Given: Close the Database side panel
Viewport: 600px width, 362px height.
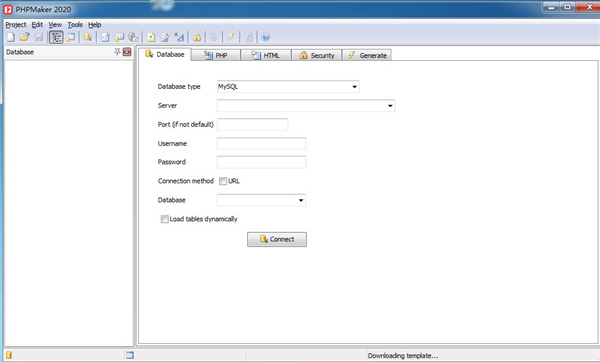Looking at the screenshot, I should (x=127, y=52).
